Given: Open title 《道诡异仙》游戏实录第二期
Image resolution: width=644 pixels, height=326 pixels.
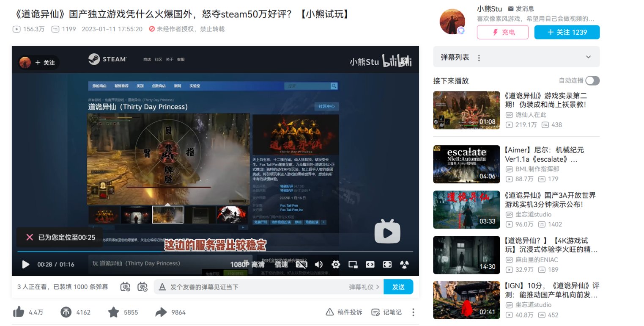Looking at the screenshot, I should tap(546, 100).
